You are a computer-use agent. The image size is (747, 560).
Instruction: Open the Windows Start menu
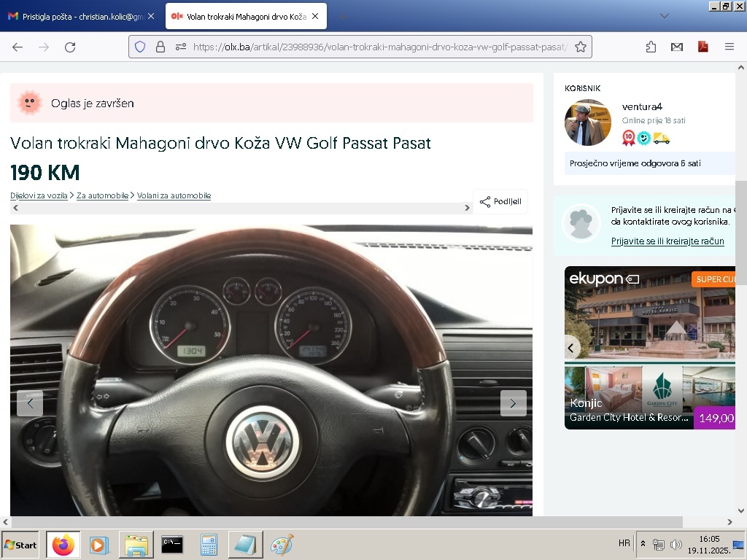pyautogui.click(x=20, y=545)
